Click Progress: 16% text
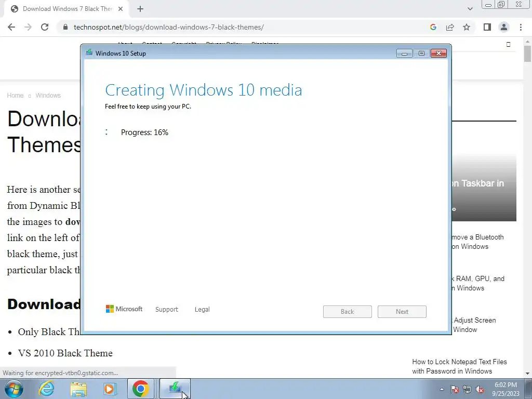The image size is (532, 399). [144, 132]
